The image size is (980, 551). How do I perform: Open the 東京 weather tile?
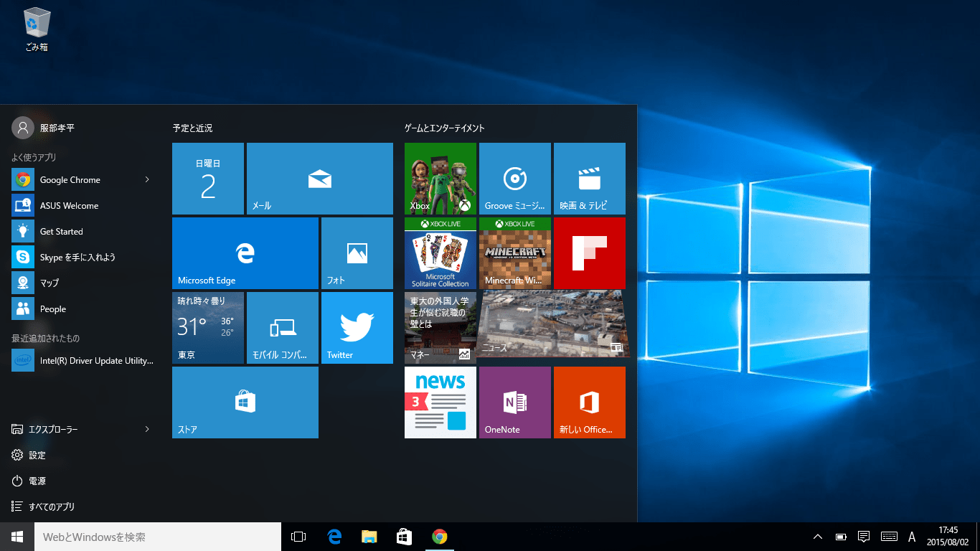click(208, 328)
